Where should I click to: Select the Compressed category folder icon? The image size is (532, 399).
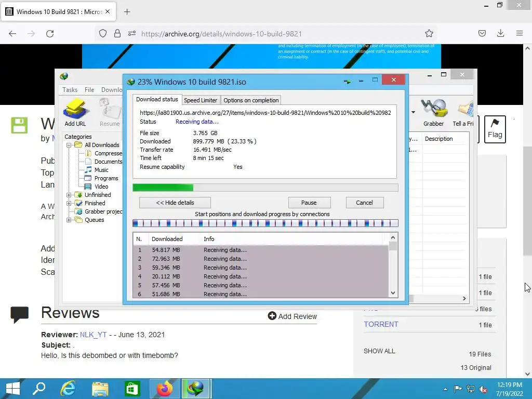[88, 153]
